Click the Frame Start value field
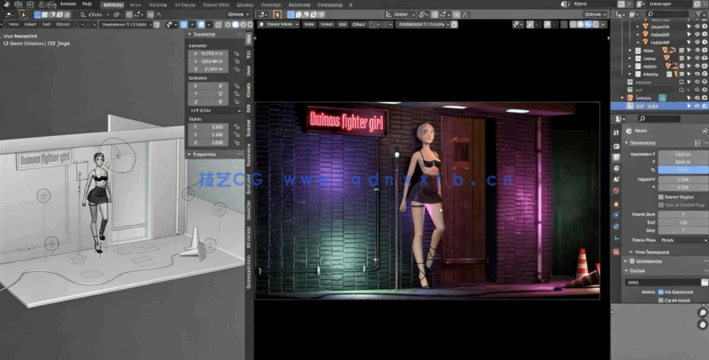 click(683, 214)
